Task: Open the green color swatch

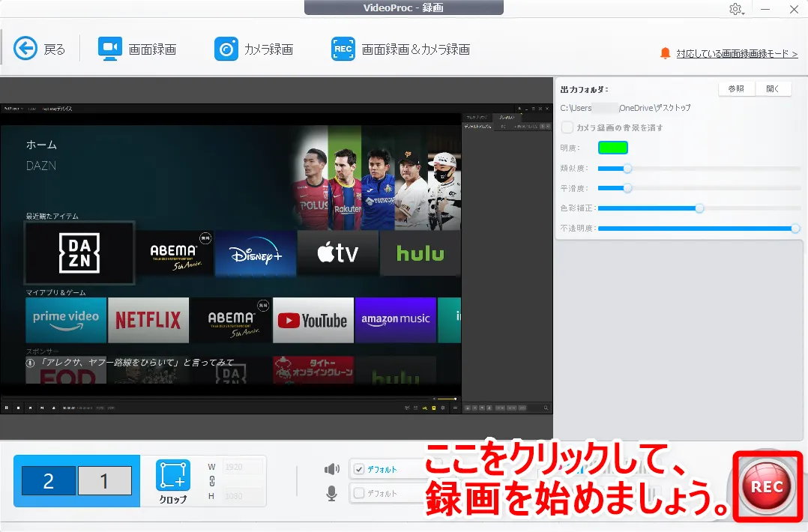Action: [x=612, y=148]
